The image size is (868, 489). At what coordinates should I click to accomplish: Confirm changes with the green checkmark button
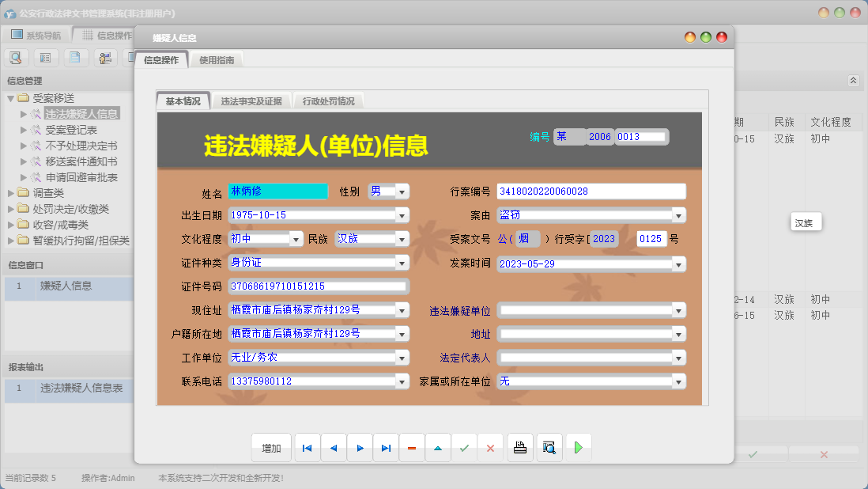point(464,449)
